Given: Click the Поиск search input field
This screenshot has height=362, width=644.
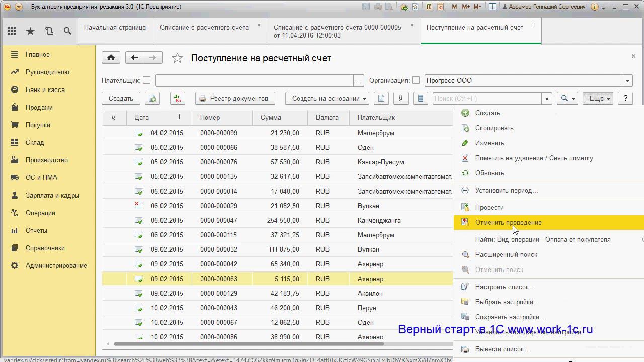Looking at the screenshot, I should click(x=487, y=99).
